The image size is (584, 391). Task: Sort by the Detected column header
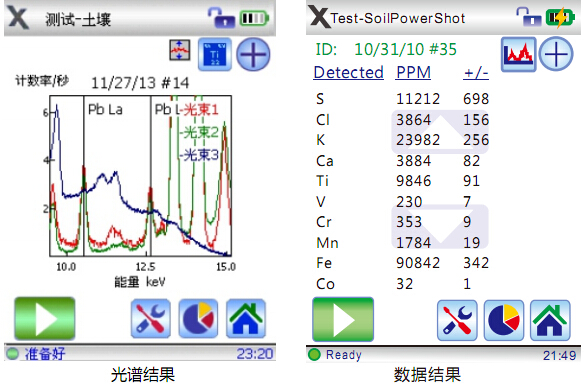click(x=349, y=72)
